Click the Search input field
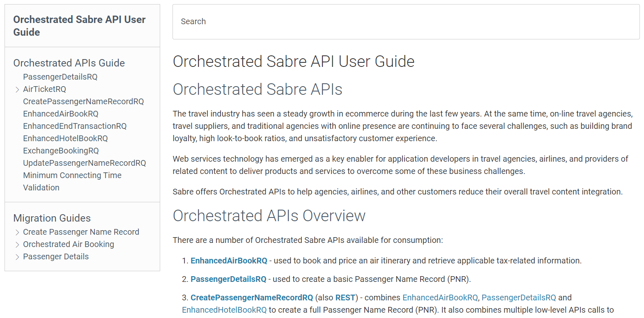The width and height of the screenshot is (644, 318). pyautogui.click(x=406, y=22)
